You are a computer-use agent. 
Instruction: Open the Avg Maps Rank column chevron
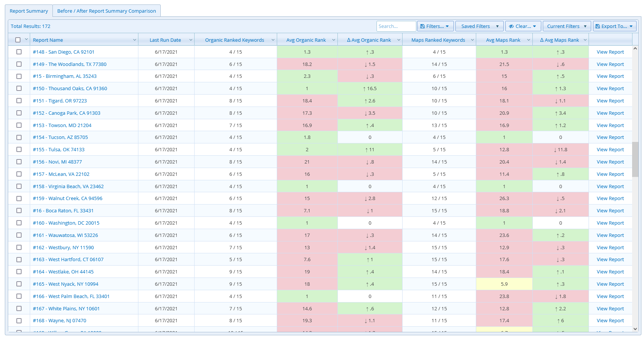coord(528,40)
